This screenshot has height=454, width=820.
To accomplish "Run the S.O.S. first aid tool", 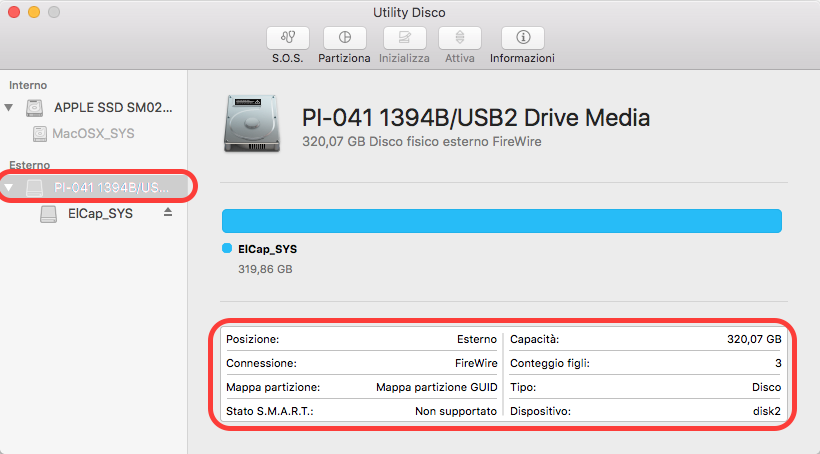I will (x=288, y=38).
